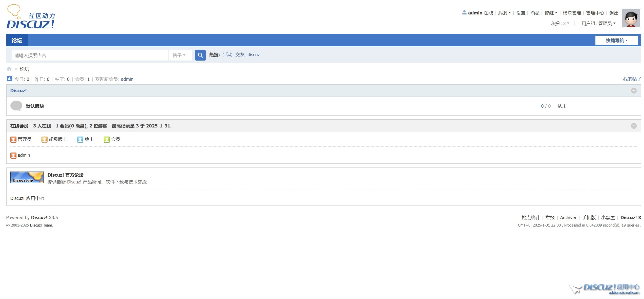
Task: Open the 我的 dropdown menu
Action: pos(504,13)
